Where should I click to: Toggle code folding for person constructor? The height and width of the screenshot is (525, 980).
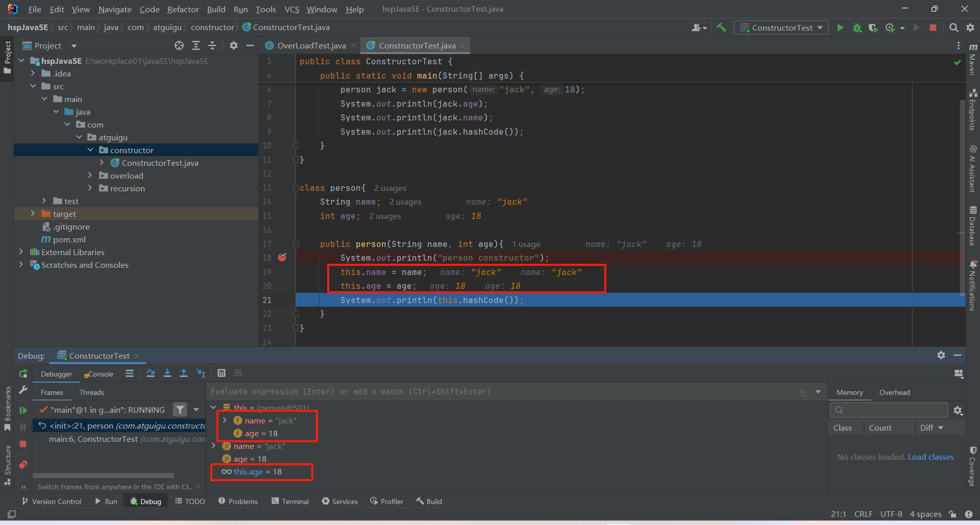coord(296,244)
